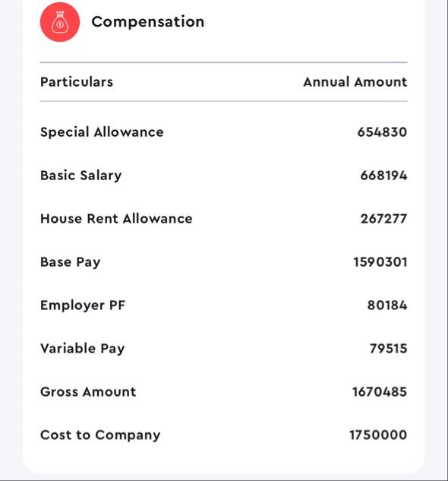Select the Compensation section heading
448x481 pixels.
(x=148, y=22)
